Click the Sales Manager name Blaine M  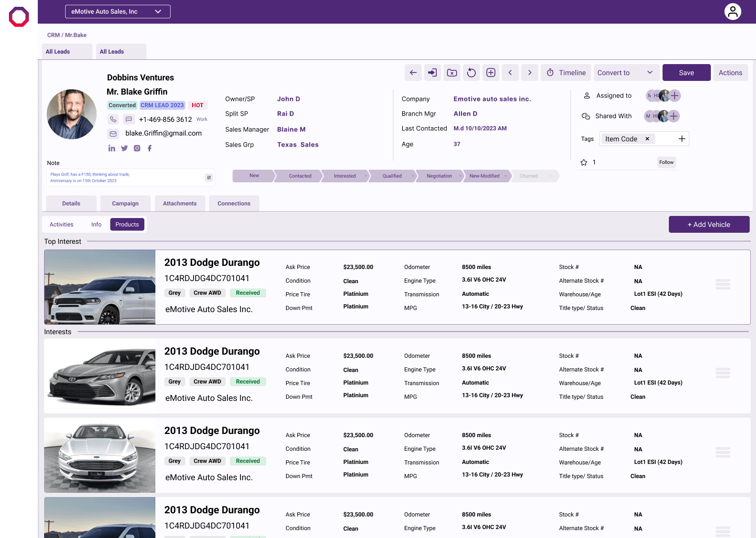tap(291, 129)
